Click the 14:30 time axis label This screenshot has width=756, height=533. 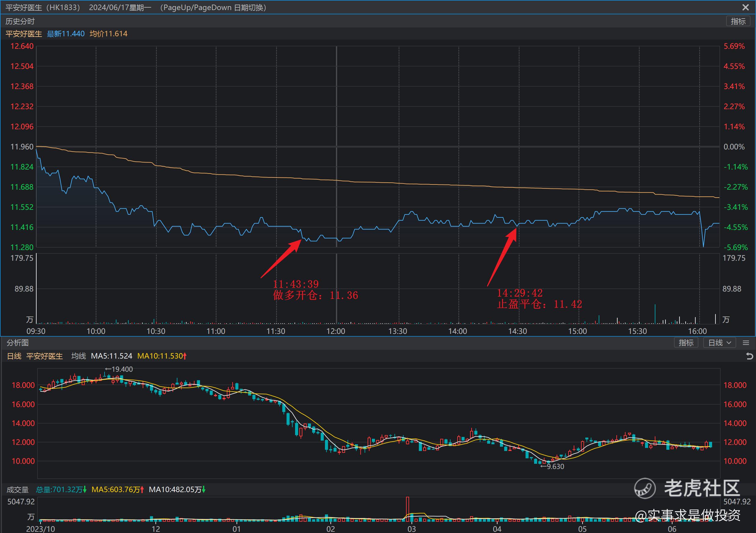(518, 331)
